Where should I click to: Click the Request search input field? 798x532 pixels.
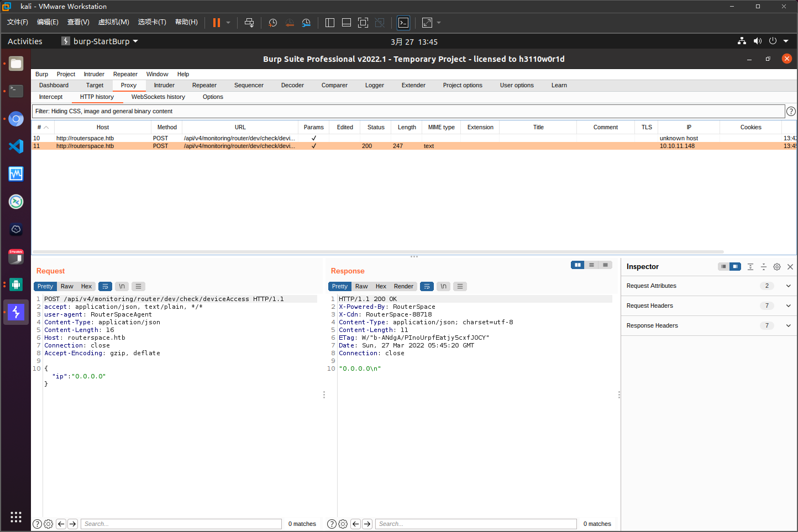click(181, 524)
